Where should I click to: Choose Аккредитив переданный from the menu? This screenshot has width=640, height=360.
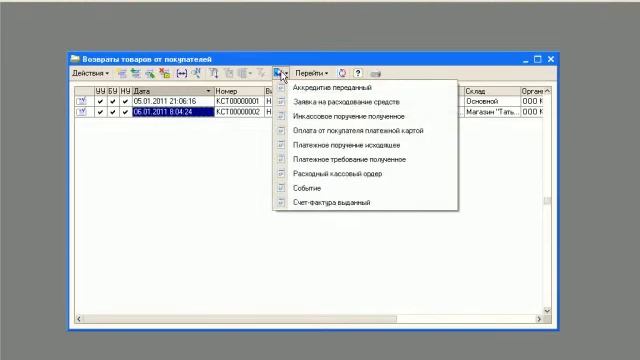365,88
